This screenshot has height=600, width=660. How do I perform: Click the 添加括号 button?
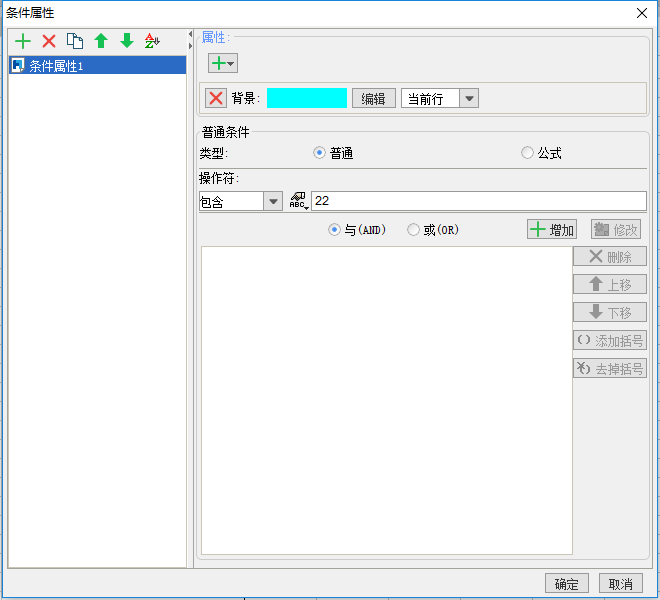pyautogui.click(x=610, y=340)
